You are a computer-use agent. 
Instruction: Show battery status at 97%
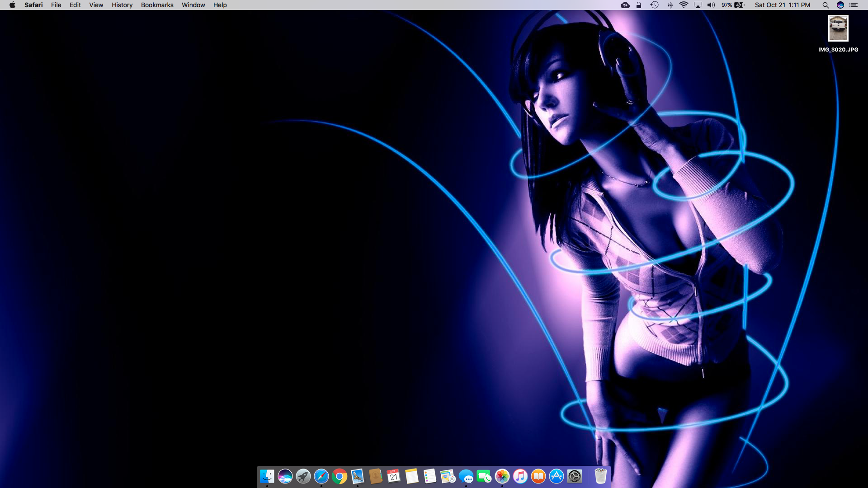[x=733, y=5]
